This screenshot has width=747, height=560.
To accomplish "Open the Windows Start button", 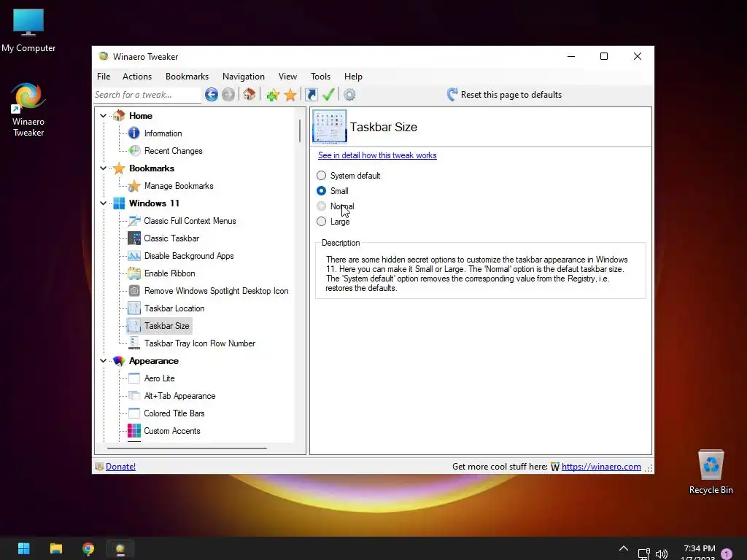I will (24, 548).
